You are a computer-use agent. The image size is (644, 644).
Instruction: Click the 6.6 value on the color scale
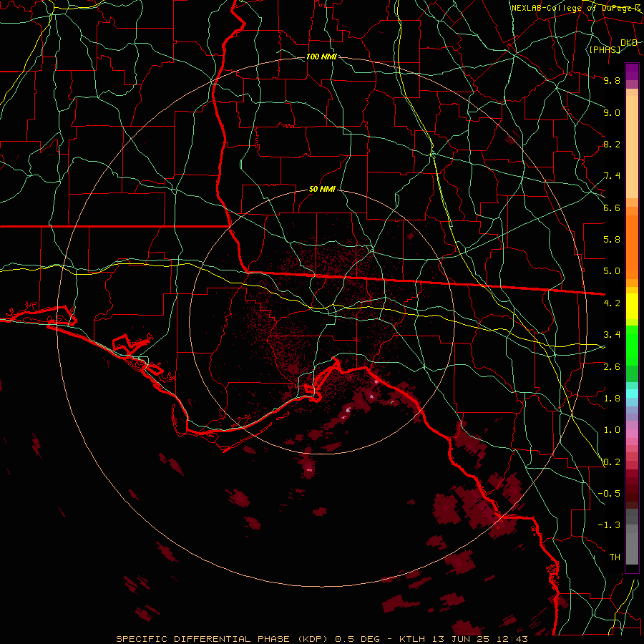612,208
